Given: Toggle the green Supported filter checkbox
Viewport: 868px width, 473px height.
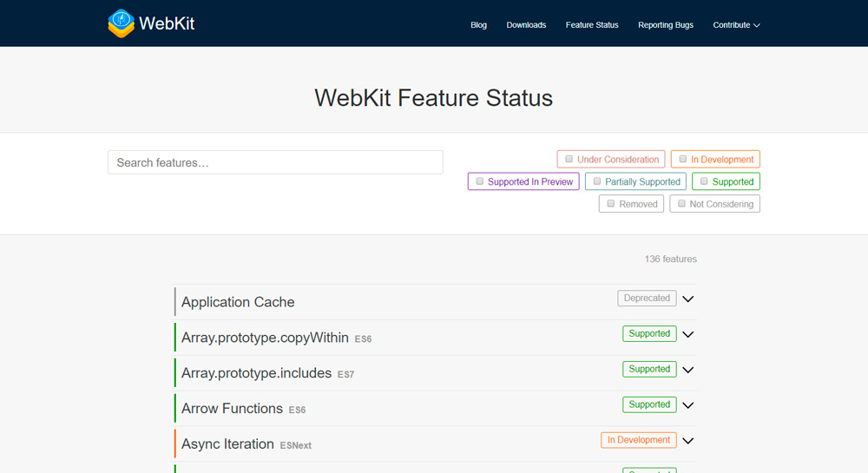Looking at the screenshot, I should (x=704, y=181).
